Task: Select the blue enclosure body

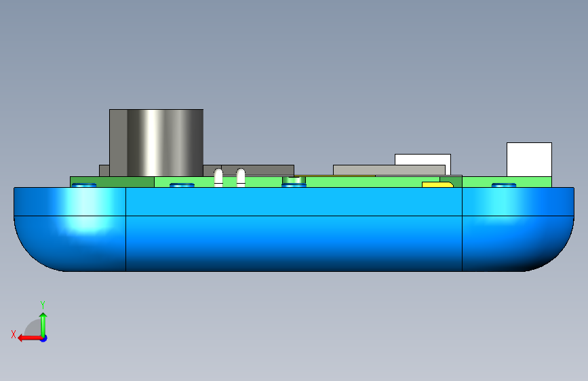Action: click(294, 229)
